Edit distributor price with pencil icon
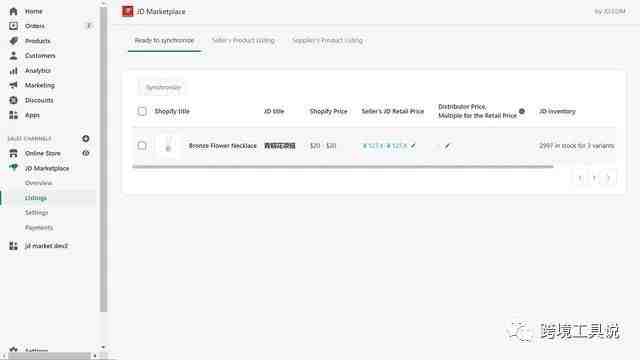This screenshot has height=360, width=640. point(448,146)
